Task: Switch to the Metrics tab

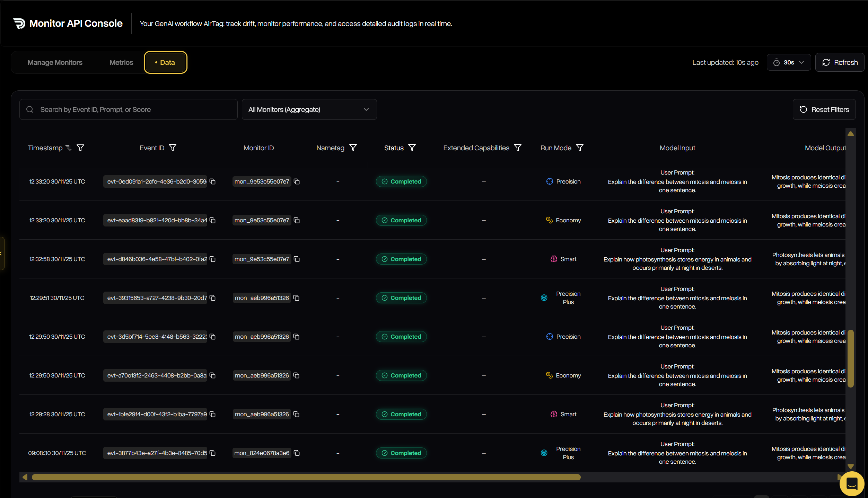Action: click(121, 62)
